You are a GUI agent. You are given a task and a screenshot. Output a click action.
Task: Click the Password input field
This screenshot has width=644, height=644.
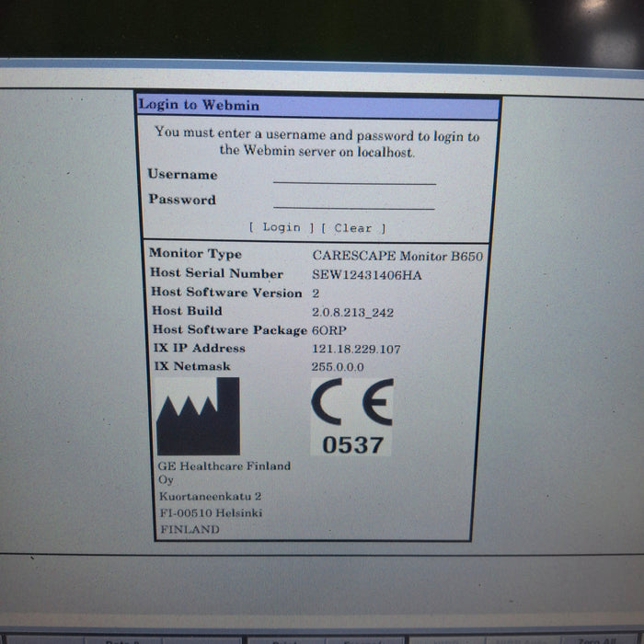[354, 201]
